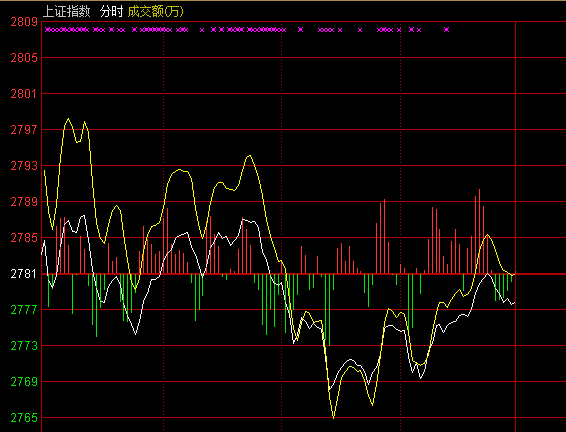
Task: Click the 2793 price axis label
Action: [24, 166]
